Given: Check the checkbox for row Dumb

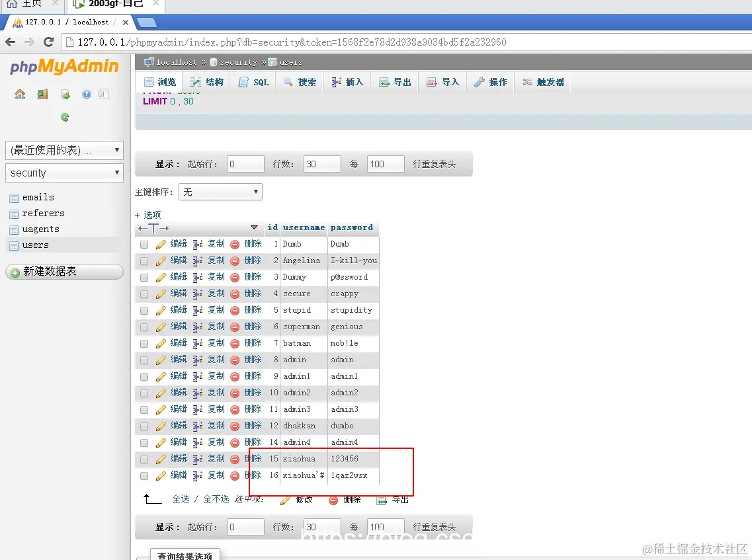Looking at the screenshot, I should coord(144,245).
